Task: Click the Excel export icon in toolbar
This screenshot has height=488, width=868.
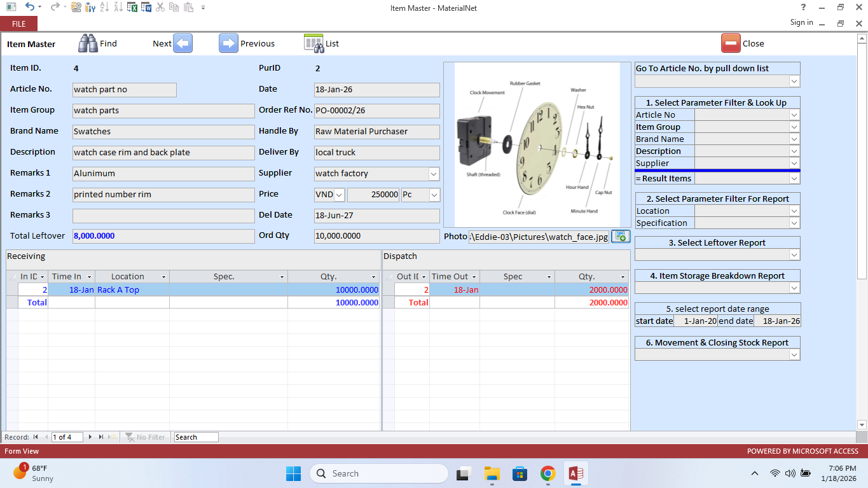Action: tap(132, 7)
